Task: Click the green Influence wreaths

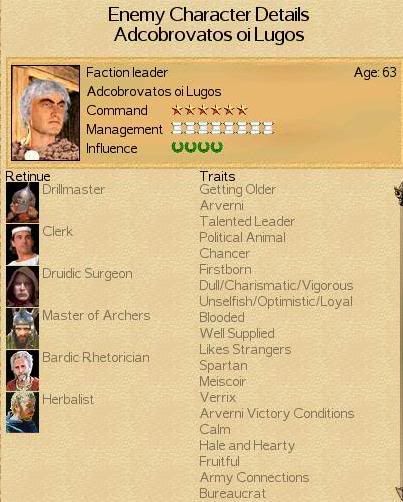Action: coord(197,147)
